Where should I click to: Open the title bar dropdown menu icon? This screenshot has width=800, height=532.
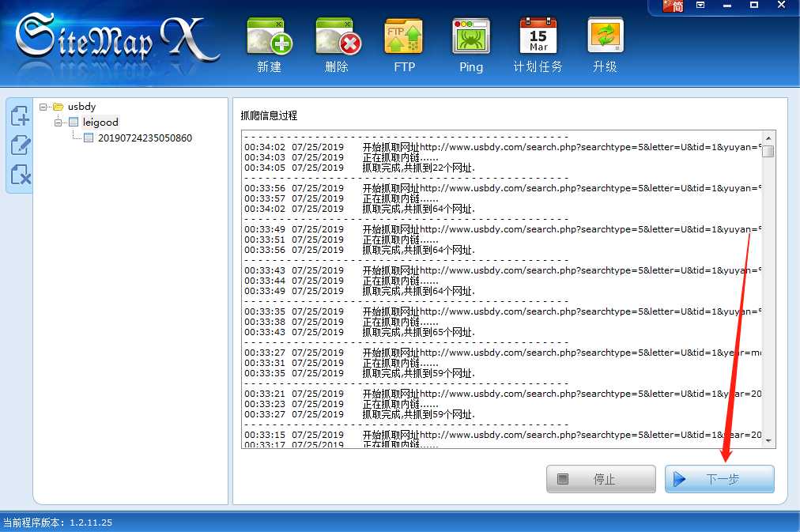coord(700,5)
